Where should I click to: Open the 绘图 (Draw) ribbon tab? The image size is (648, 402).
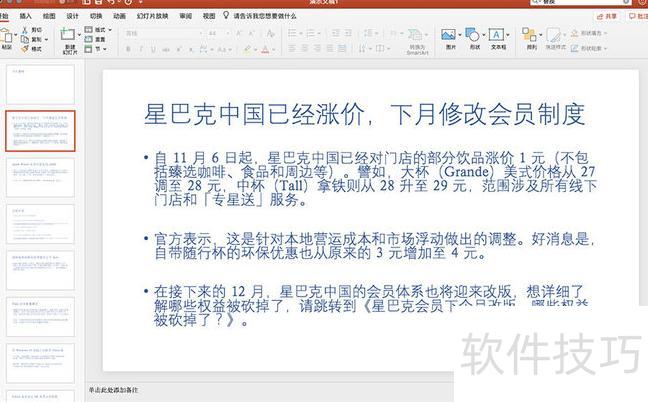[x=49, y=16]
